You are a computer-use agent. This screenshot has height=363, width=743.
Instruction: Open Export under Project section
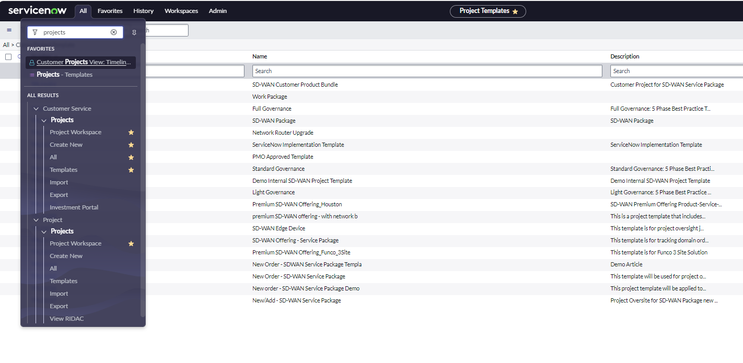point(59,306)
